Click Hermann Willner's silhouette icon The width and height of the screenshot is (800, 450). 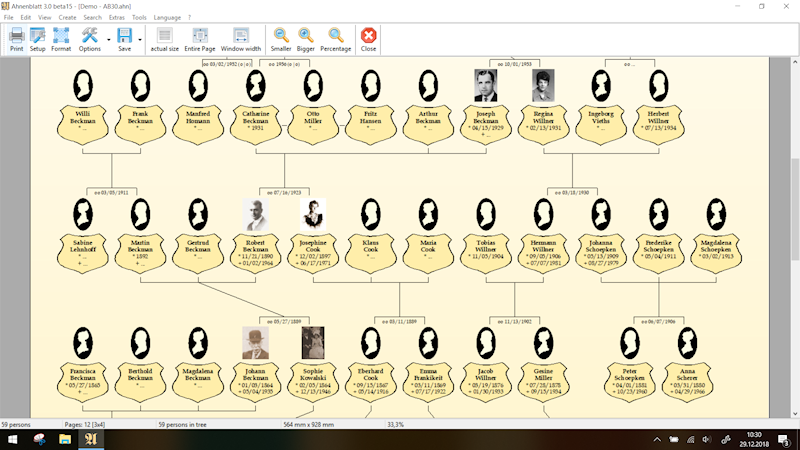coord(543,214)
